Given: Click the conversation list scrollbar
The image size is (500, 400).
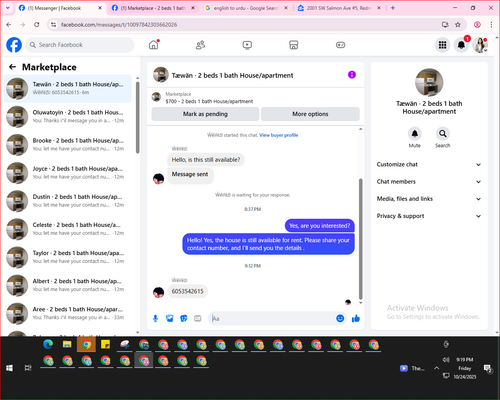Looking at the screenshot, I should [x=137, y=117].
